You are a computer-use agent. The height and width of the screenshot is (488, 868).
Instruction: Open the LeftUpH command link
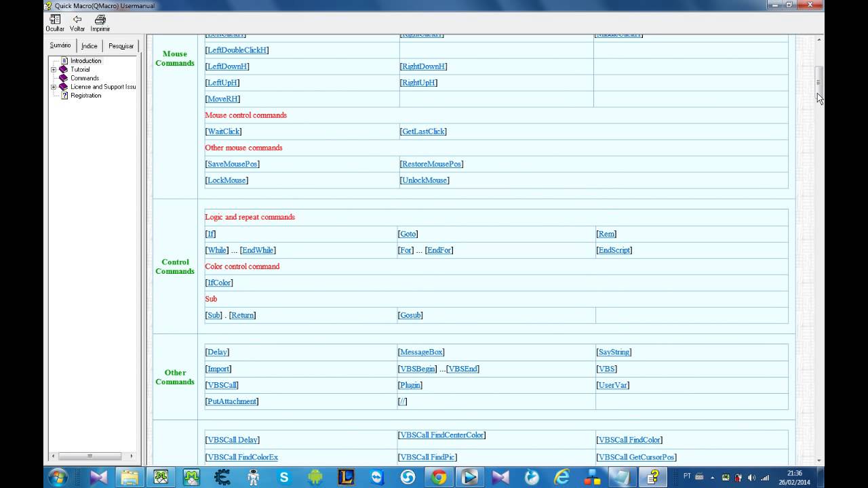[x=222, y=83]
